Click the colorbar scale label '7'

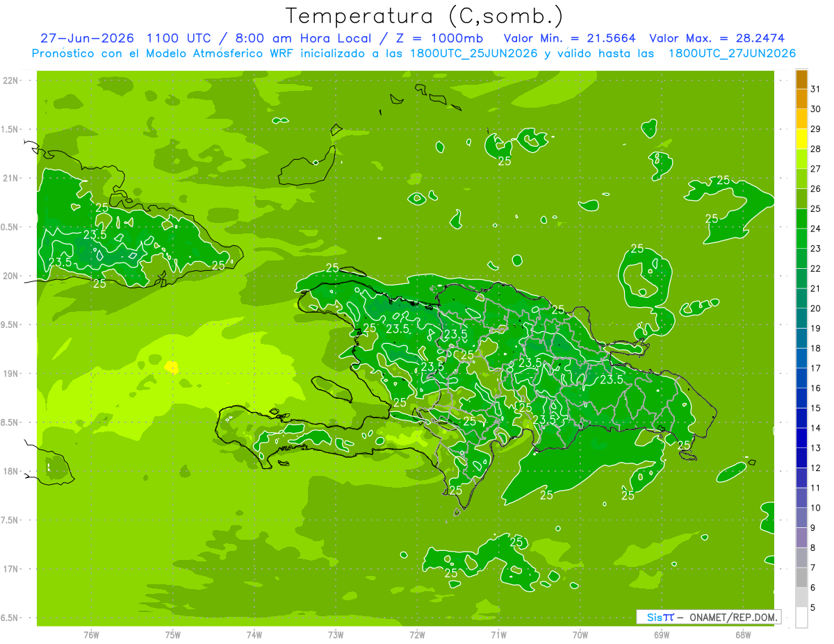(x=813, y=568)
